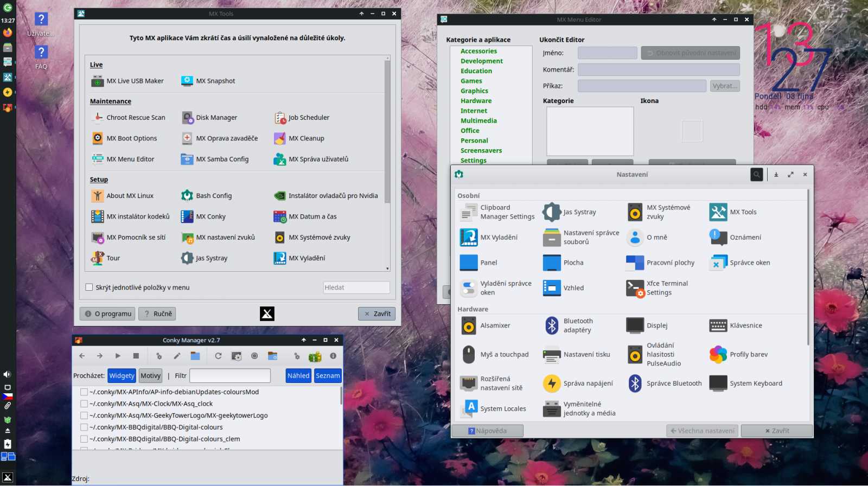
Task: Check AP-info-debianUpdates-coloursMod conky entry
Action: [x=84, y=392]
